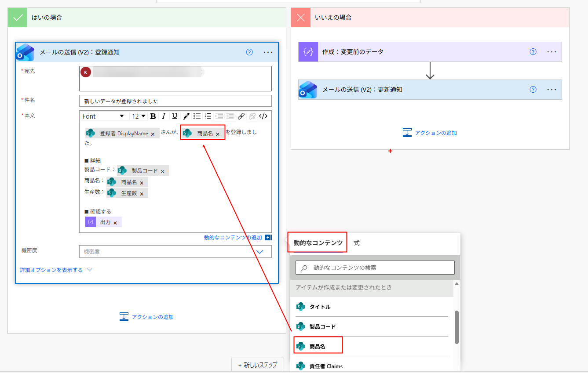This screenshot has height=373, width=588.
Task: Switch to code view with </> icon
Action: pos(263,116)
